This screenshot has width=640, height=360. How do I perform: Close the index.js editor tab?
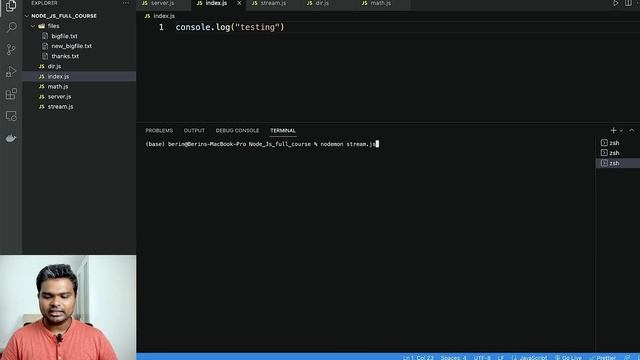tap(239, 3)
